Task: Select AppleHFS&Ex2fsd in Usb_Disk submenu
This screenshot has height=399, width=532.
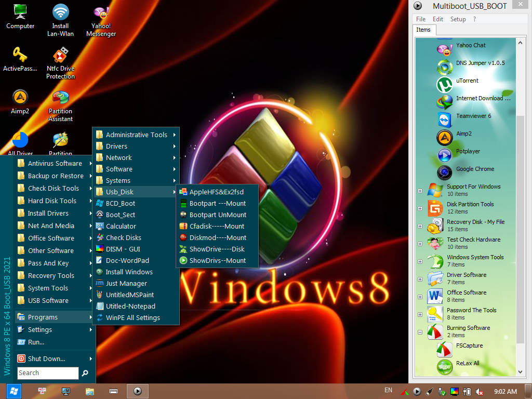Action: 217,192
